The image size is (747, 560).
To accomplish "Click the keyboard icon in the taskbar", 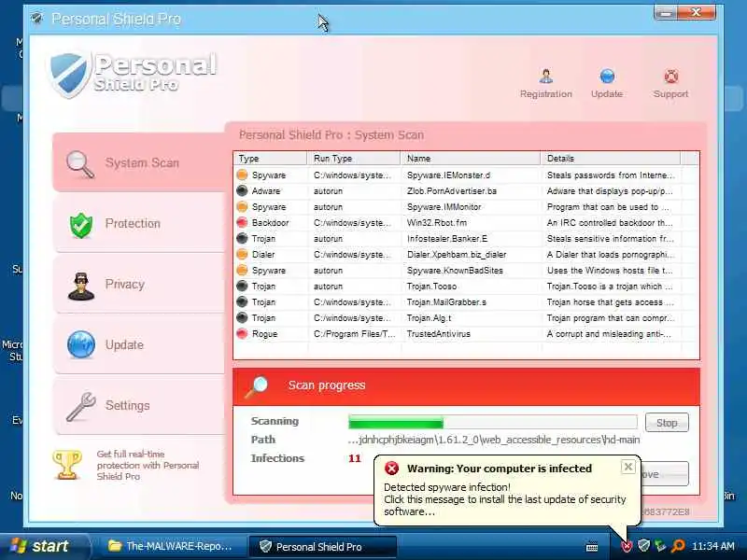I will 592,548.
